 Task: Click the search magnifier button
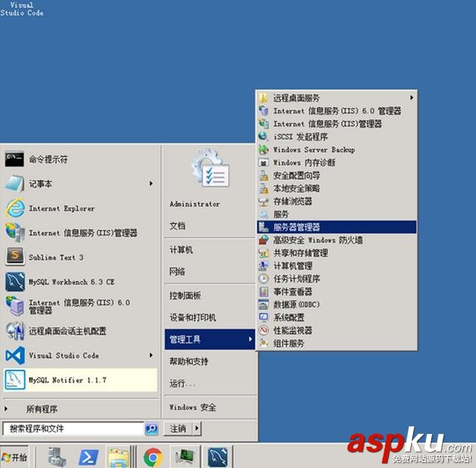[x=151, y=429]
